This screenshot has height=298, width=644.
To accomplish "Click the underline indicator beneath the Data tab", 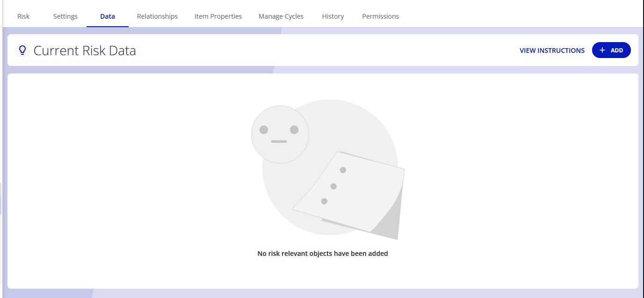I will [107, 26].
